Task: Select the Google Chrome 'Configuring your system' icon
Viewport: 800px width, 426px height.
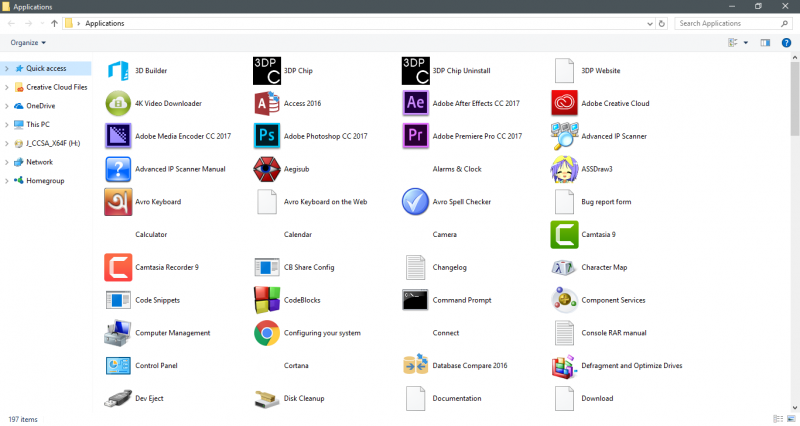Action: (267, 333)
